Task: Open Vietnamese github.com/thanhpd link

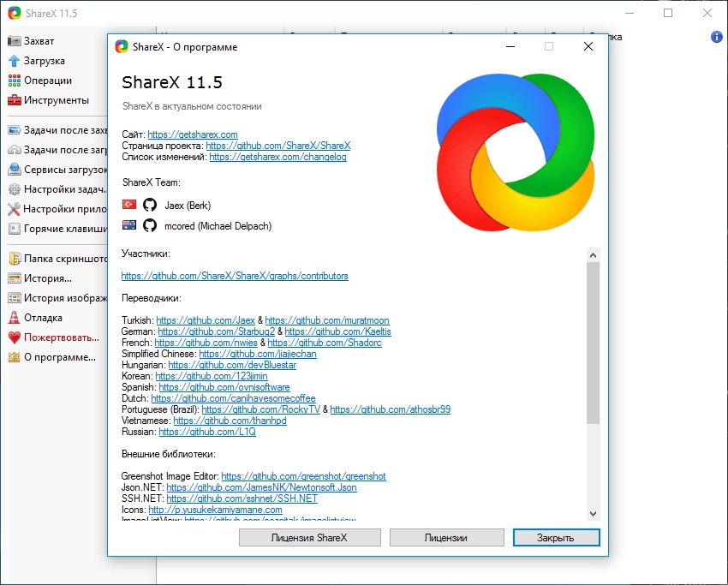Action: coord(230,421)
